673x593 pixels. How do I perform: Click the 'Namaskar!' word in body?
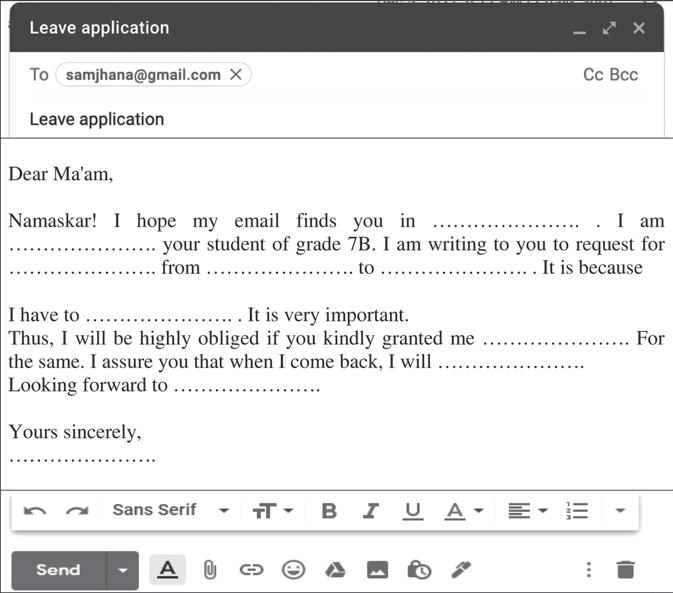(53, 221)
